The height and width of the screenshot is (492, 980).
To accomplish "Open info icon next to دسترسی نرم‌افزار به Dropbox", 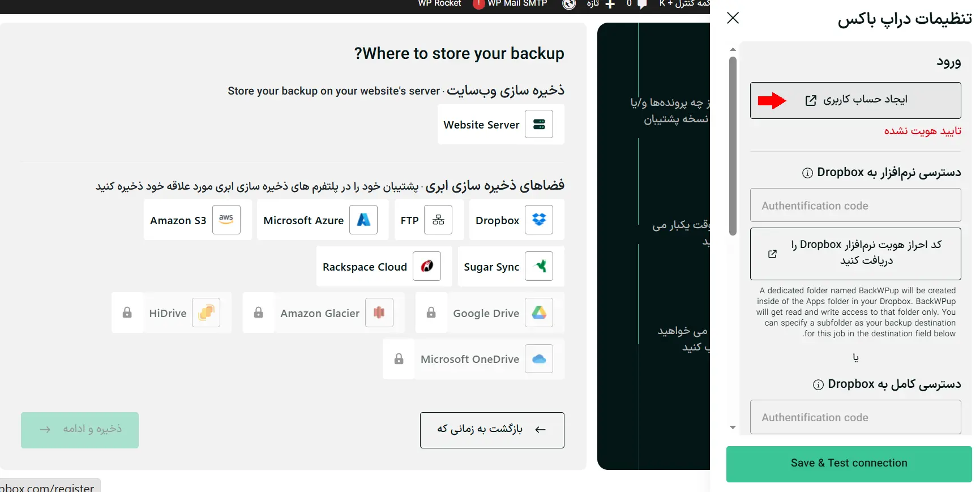I will click(x=807, y=173).
